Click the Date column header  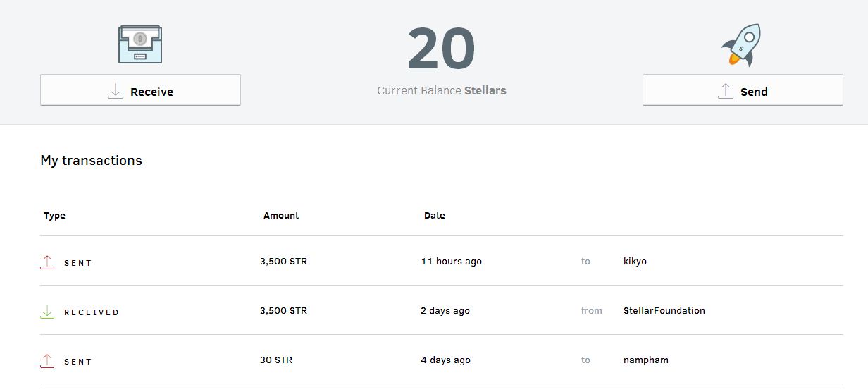(435, 216)
